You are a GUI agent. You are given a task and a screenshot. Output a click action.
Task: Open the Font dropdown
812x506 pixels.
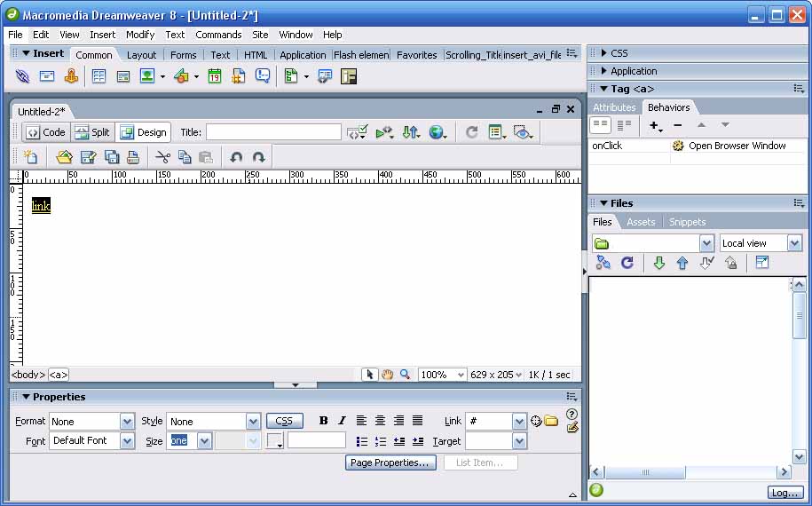[x=127, y=440]
